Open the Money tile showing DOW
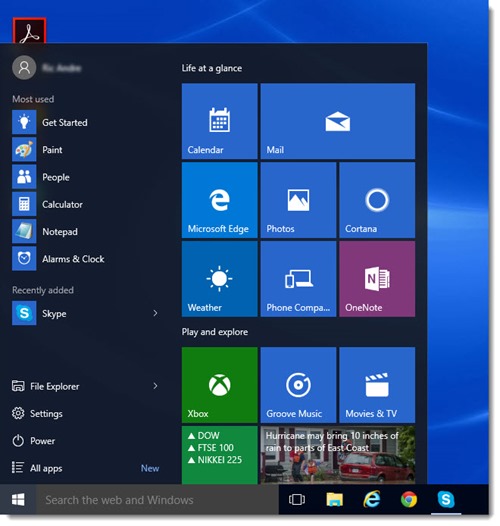This screenshot has height=526, width=500. [x=219, y=455]
